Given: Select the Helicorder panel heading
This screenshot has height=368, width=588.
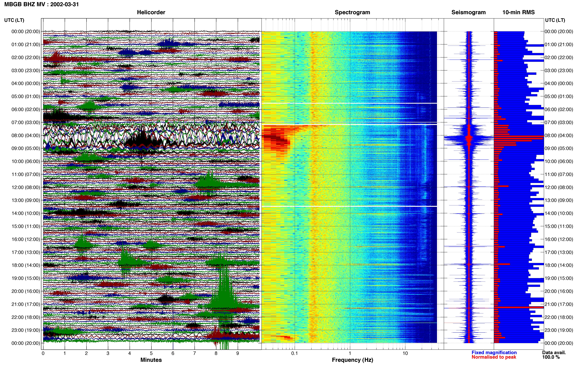Looking at the screenshot, I should [x=151, y=12].
